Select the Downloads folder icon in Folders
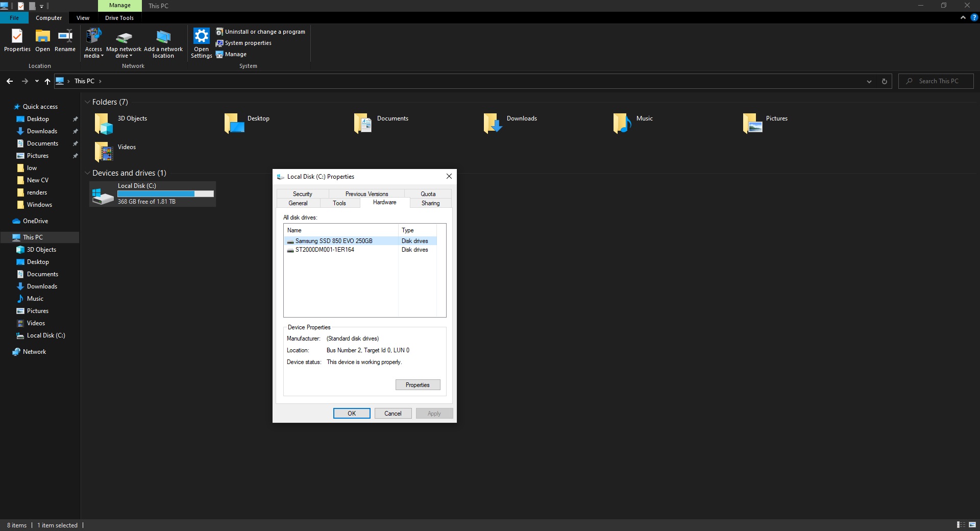This screenshot has height=531, width=980. pyautogui.click(x=493, y=124)
